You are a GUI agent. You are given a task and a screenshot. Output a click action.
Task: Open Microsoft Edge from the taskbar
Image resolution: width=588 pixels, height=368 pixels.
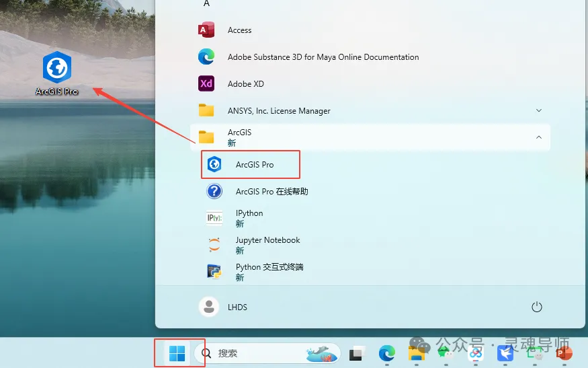[386, 353]
